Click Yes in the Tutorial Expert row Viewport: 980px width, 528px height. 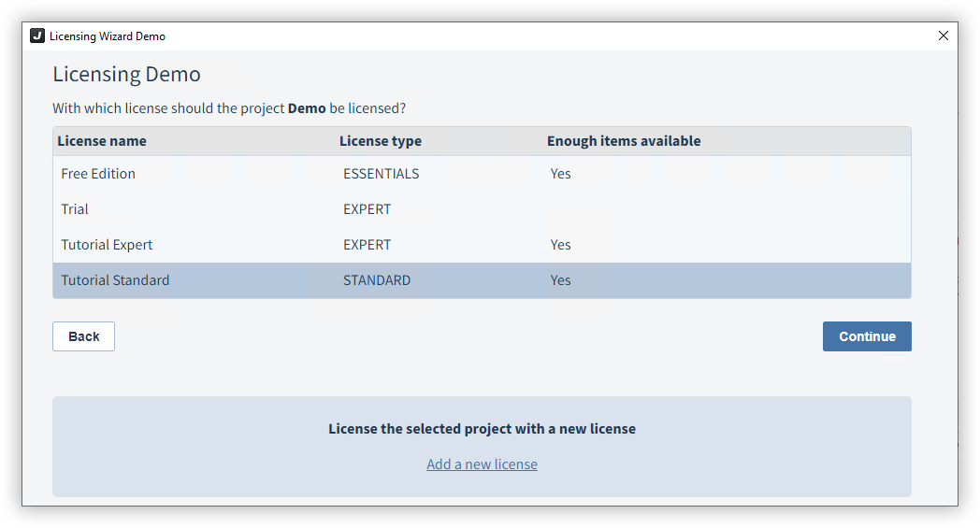click(x=560, y=245)
